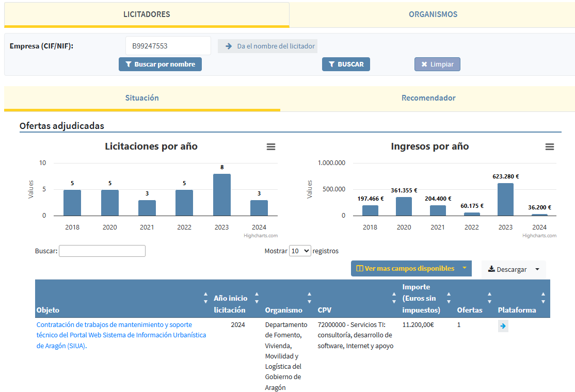Click the Buscar por nombre button
Viewport: 575px width, 392px height.
(x=160, y=64)
